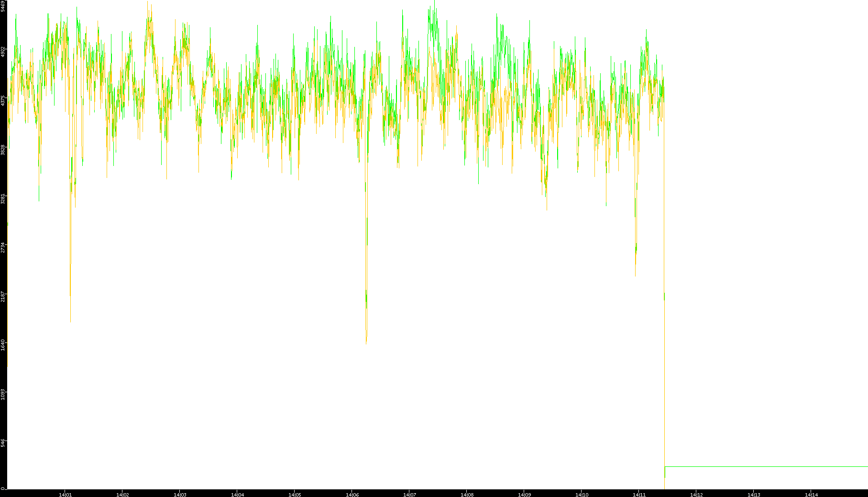Viewport: 868px width, 497px height.
Task: Click the 14:12 time axis label
Action: pos(696,495)
